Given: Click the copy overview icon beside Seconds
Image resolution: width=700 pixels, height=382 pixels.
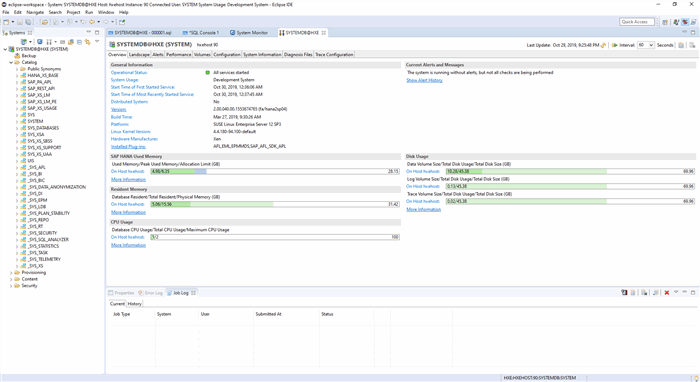Looking at the screenshot, I should coord(681,45).
